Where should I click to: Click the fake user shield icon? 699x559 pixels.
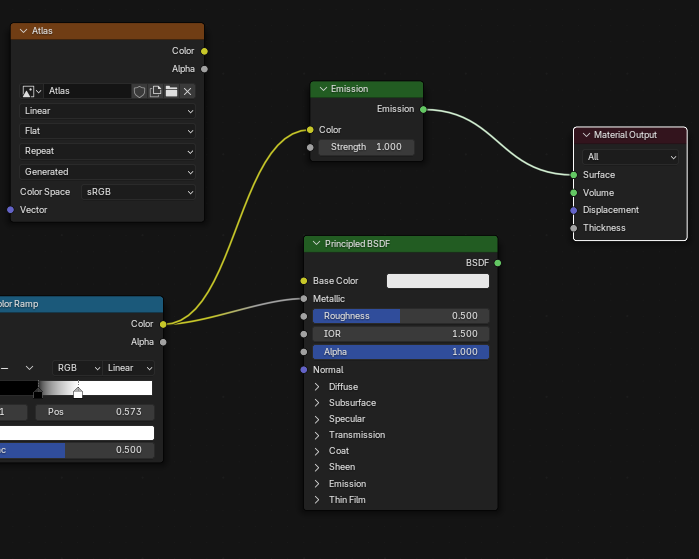(x=139, y=91)
